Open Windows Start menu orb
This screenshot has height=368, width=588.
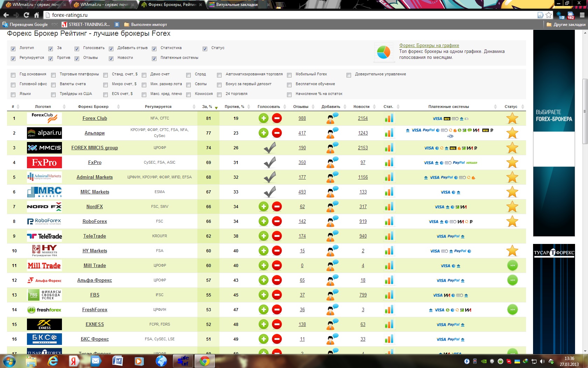[x=9, y=361]
